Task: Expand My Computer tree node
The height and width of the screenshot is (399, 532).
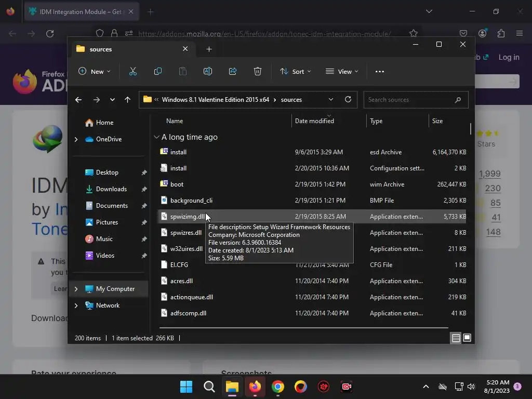Action: (x=76, y=289)
